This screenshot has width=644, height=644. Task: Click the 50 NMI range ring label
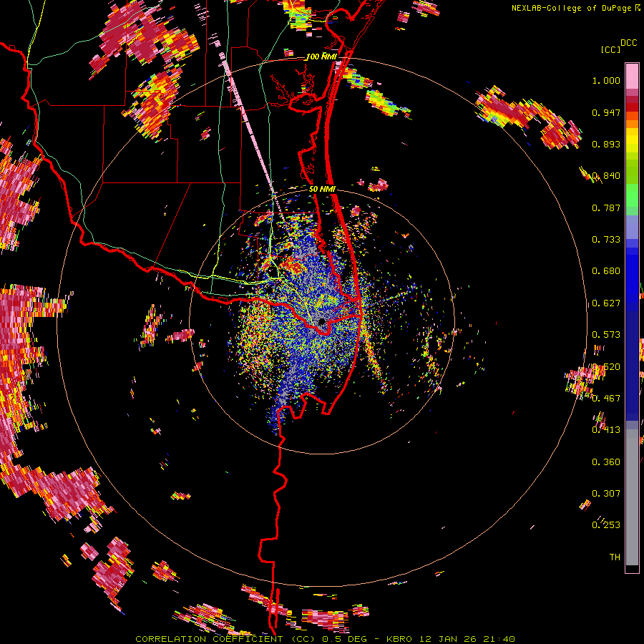pyautogui.click(x=322, y=190)
